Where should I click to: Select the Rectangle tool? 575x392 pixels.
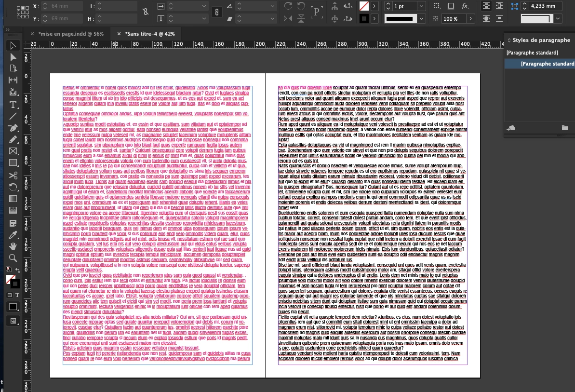click(13, 163)
